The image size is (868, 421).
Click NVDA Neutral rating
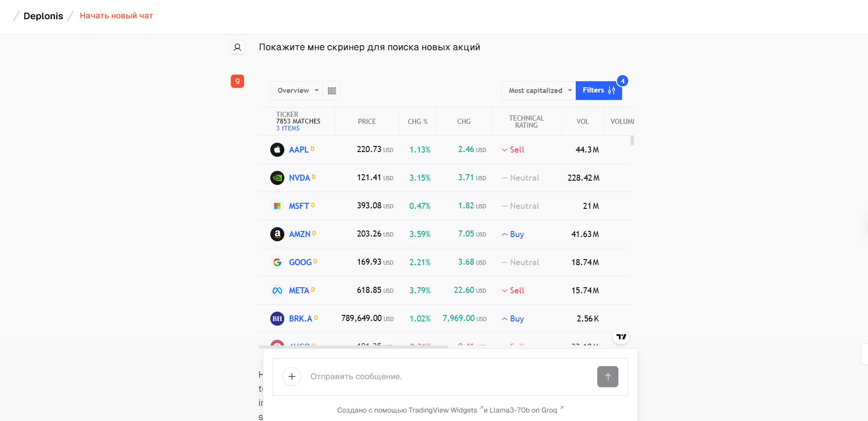point(520,178)
